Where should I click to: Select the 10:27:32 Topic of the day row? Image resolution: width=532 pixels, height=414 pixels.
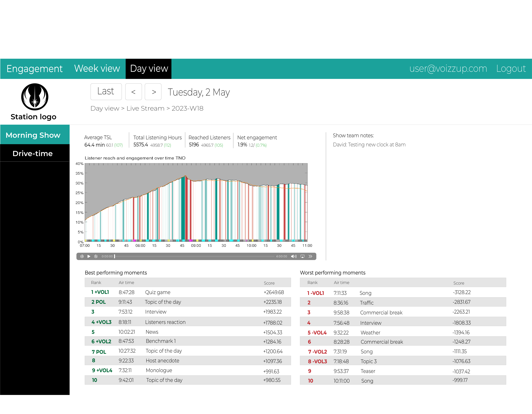[x=188, y=351]
